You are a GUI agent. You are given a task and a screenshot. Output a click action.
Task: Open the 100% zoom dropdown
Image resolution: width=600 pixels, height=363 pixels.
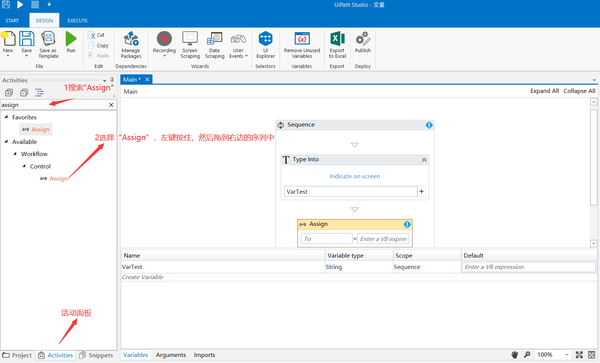tap(567, 355)
